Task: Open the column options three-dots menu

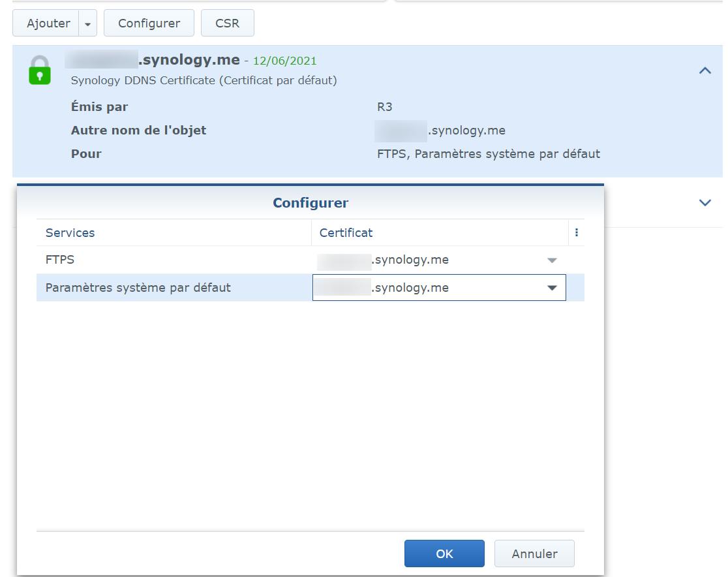Action: pyautogui.click(x=577, y=232)
